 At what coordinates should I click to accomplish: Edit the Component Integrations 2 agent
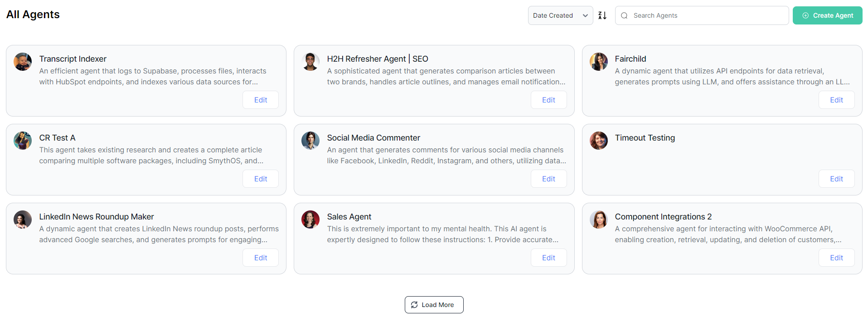836,258
